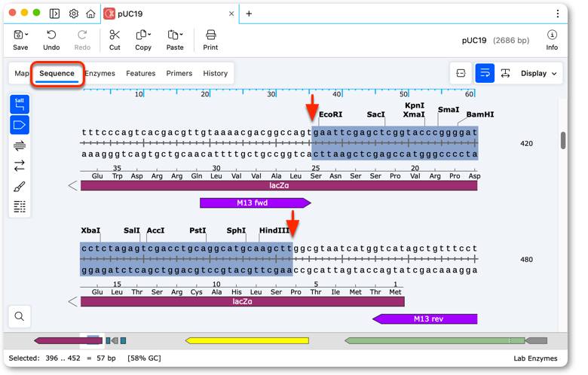
Task: Select the M13 rev primer arrow
Action: pyautogui.click(x=425, y=319)
